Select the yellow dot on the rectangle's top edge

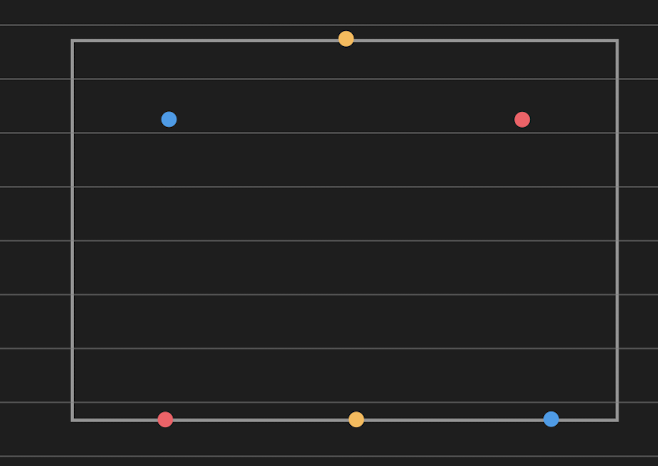[x=346, y=39]
